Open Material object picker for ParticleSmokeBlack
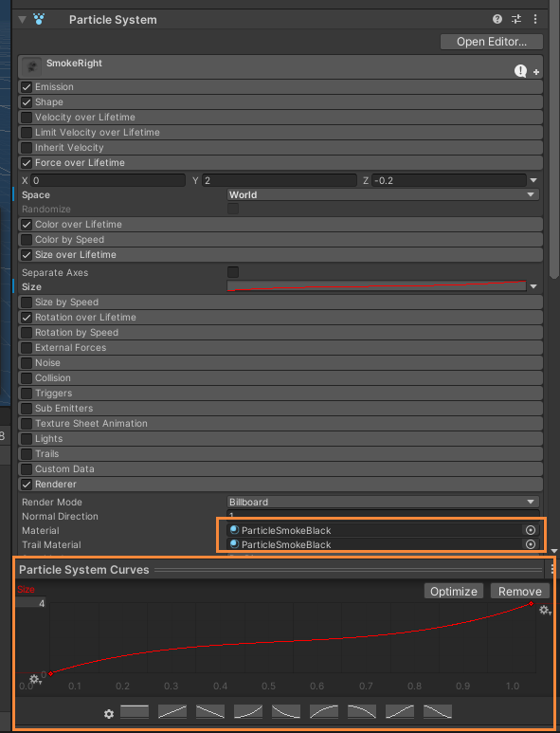 pyautogui.click(x=531, y=530)
